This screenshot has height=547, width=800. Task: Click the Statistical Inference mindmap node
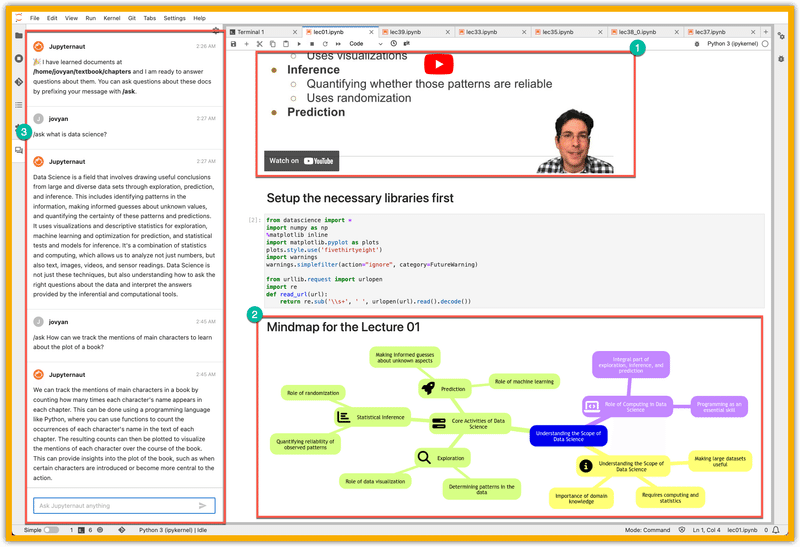click(373, 417)
